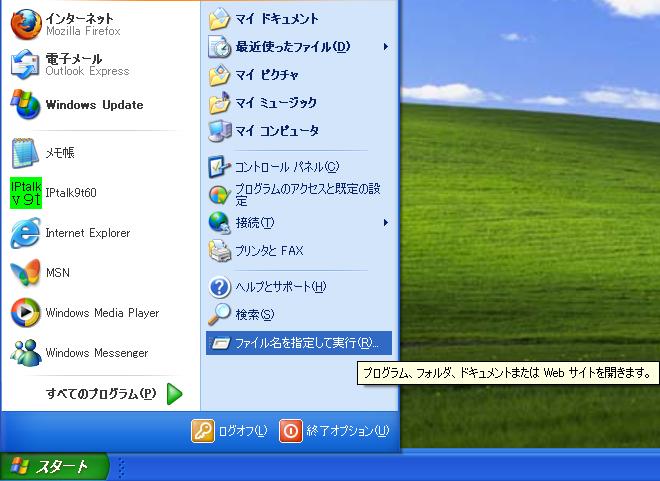Click the 接続 globe icon
Image resolution: width=660 pixels, height=481 pixels.
219,223
